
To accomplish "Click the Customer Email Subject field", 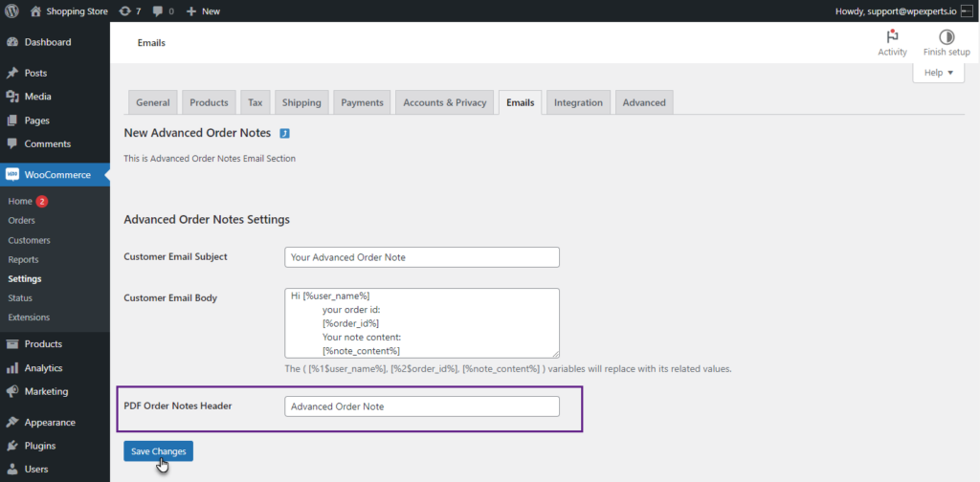I will pyautogui.click(x=422, y=257).
